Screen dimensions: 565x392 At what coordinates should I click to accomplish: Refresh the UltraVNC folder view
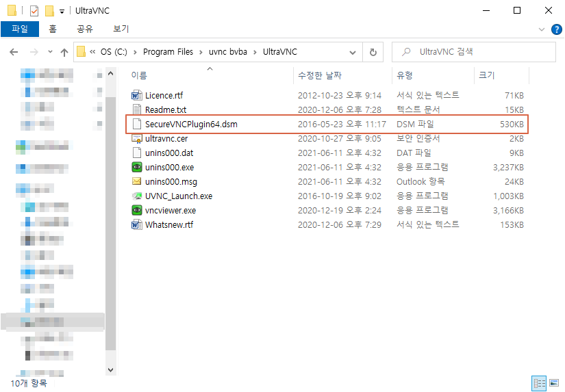373,52
